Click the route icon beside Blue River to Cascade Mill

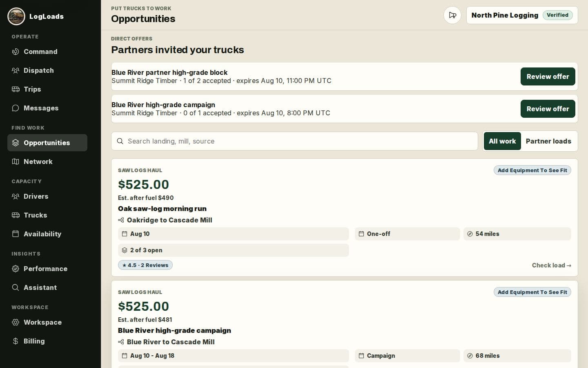121,342
